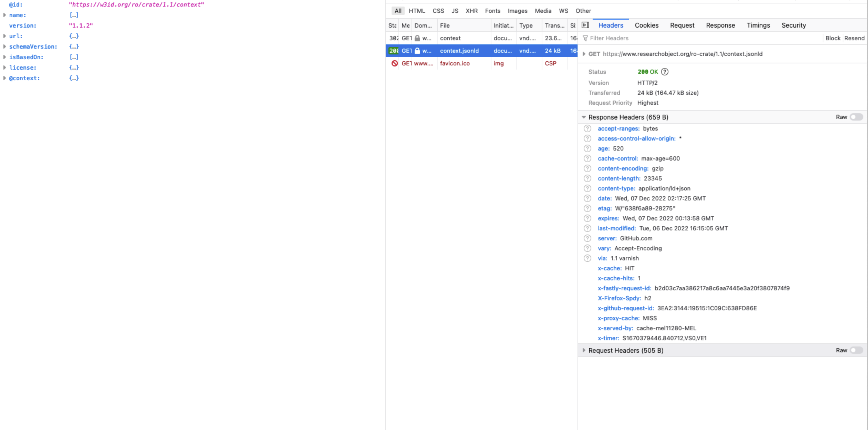Click the question mark next to content-type header
Viewport: 868px width, 430px height.
point(587,188)
